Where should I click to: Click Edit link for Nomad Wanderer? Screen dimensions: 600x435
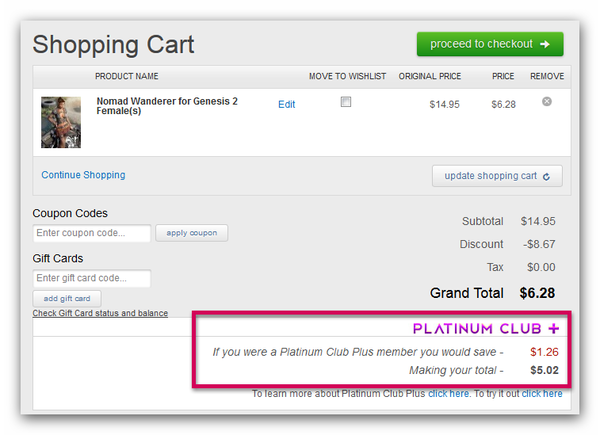[286, 104]
